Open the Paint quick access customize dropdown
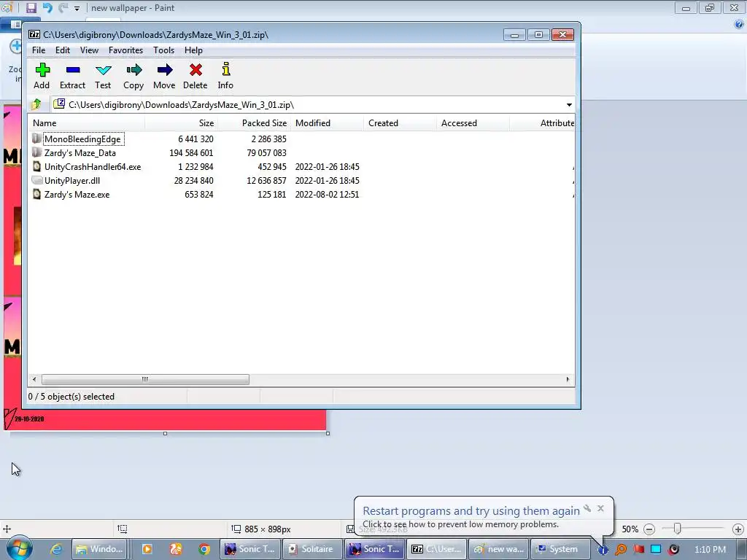 click(77, 8)
